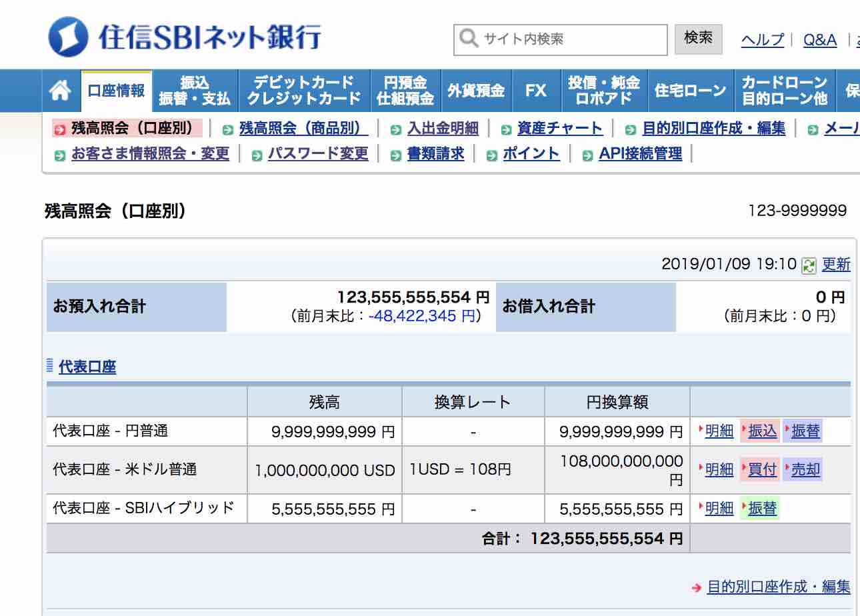
Task: Click the 検索 search button
Action: pos(698,39)
